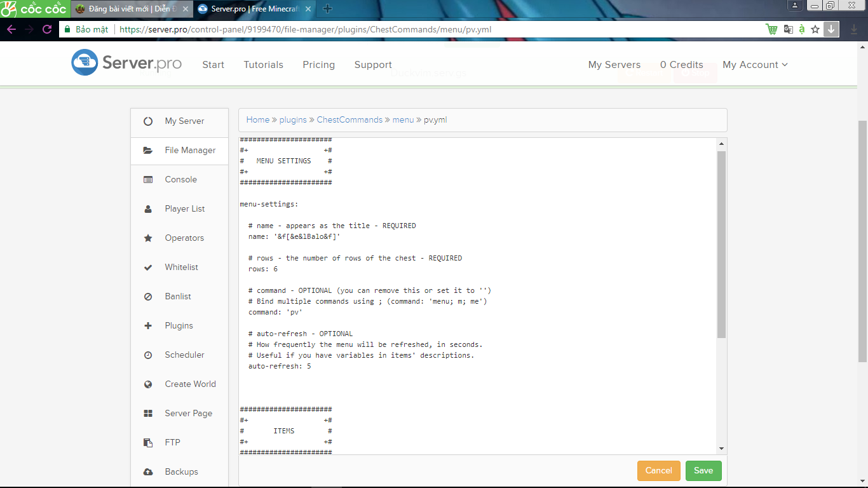The height and width of the screenshot is (488, 868).
Task: Click the boxed download arrow in address bar
Action: pos(831,29)
